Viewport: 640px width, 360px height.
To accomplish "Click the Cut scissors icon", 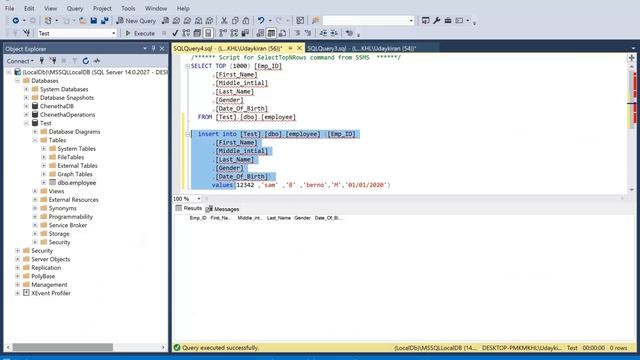I will pos(224,20).
